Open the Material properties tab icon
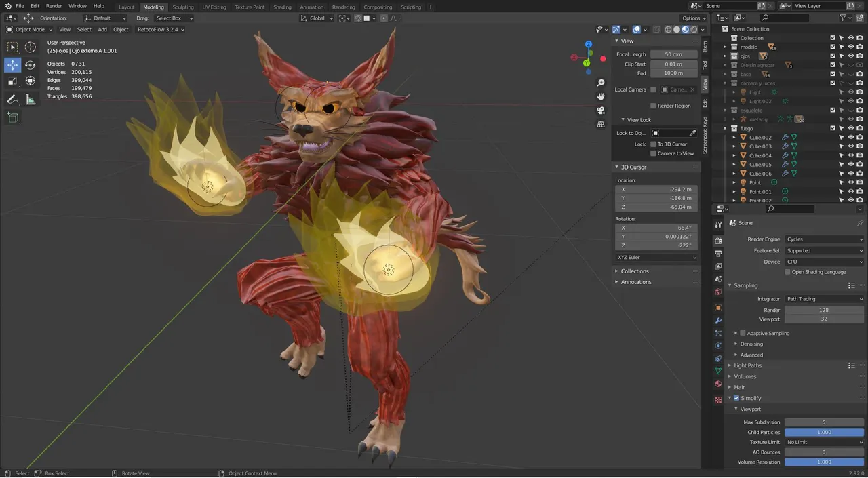This screenshot has width=868, height=478. 718,384
